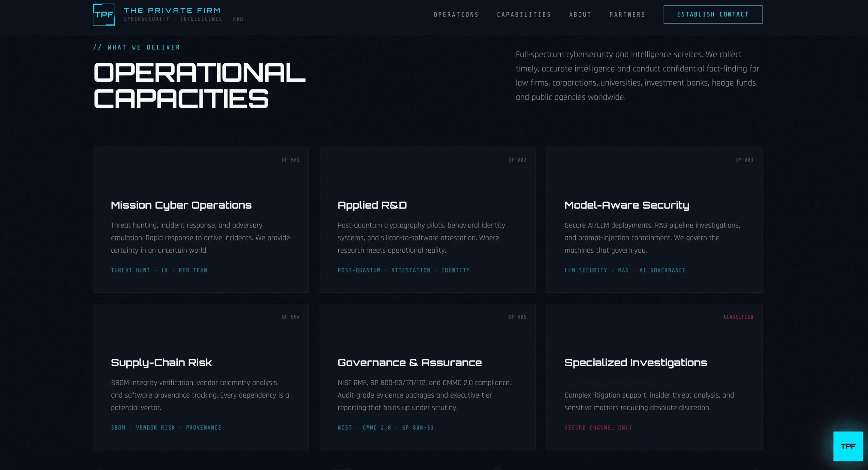Open the Capabilities nav item
Screen dimensions: 868x470
[x=524, y=15]
